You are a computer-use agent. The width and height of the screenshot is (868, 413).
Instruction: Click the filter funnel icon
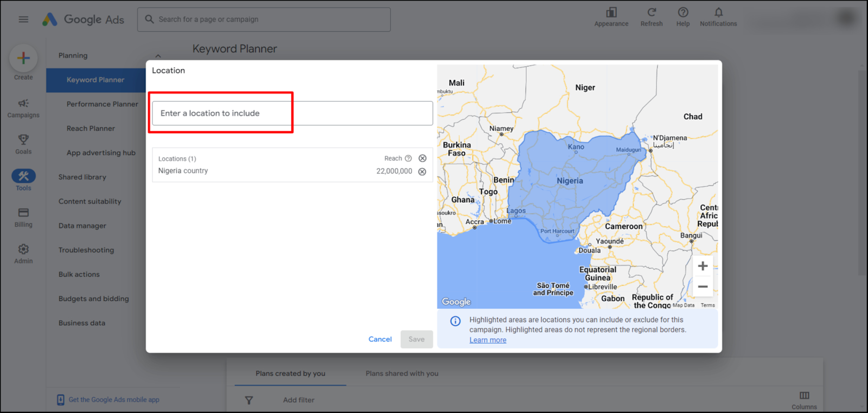pos(249,400)
